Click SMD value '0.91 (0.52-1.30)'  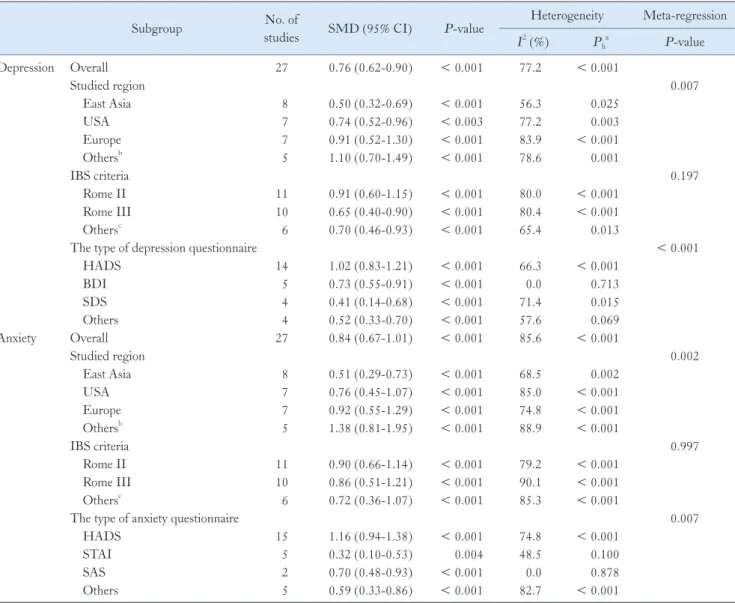(370, 140)
